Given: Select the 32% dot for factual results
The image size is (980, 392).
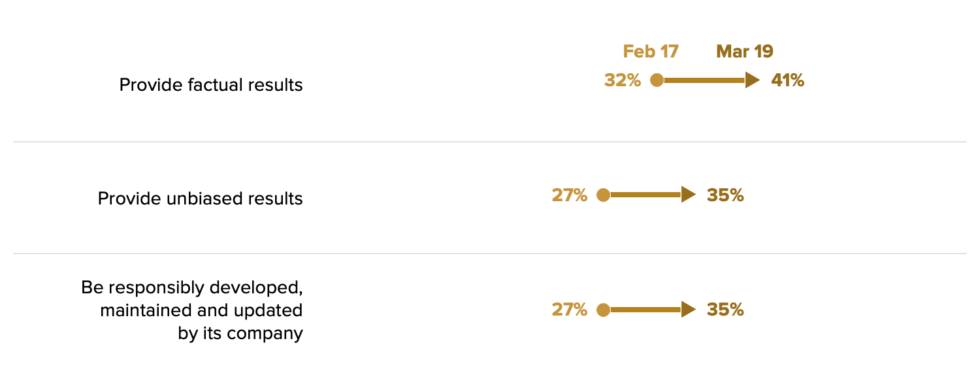Looking at the screenshot, I should (657, 80).
